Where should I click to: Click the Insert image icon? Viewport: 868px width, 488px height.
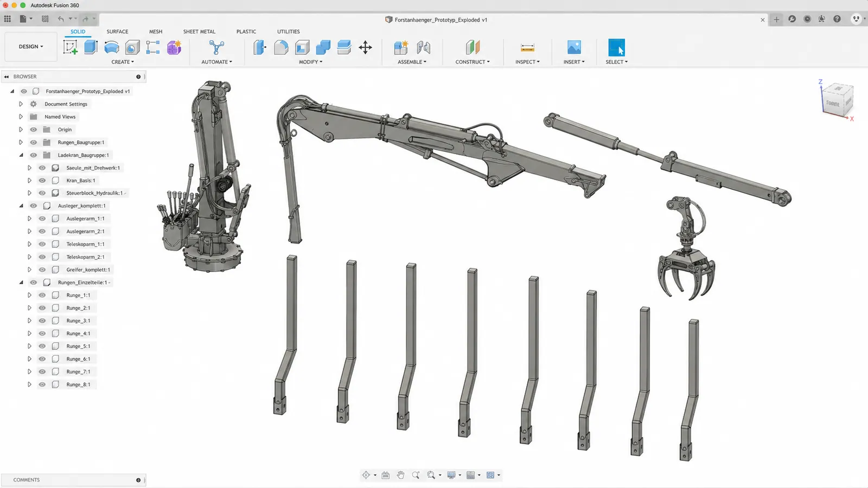coord(574,48)
